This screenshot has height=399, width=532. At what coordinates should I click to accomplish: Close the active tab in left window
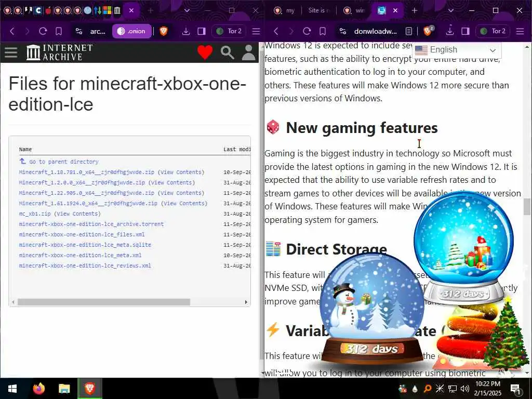click(131, 10)
